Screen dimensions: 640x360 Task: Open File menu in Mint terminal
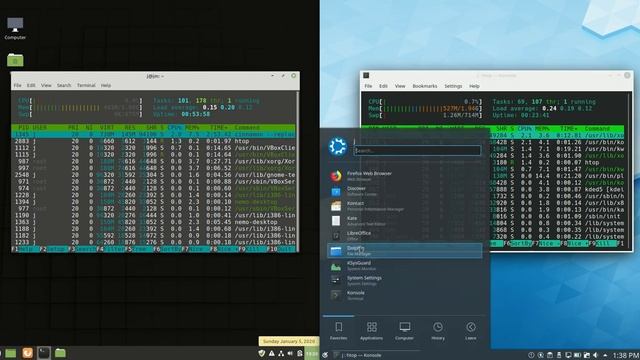pos(18,85)
